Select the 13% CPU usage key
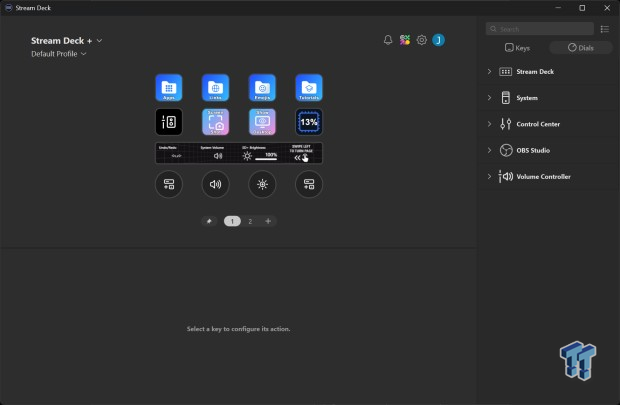This screenshot has width=620, height=405. pyautogui.click(x=309, y=122)
